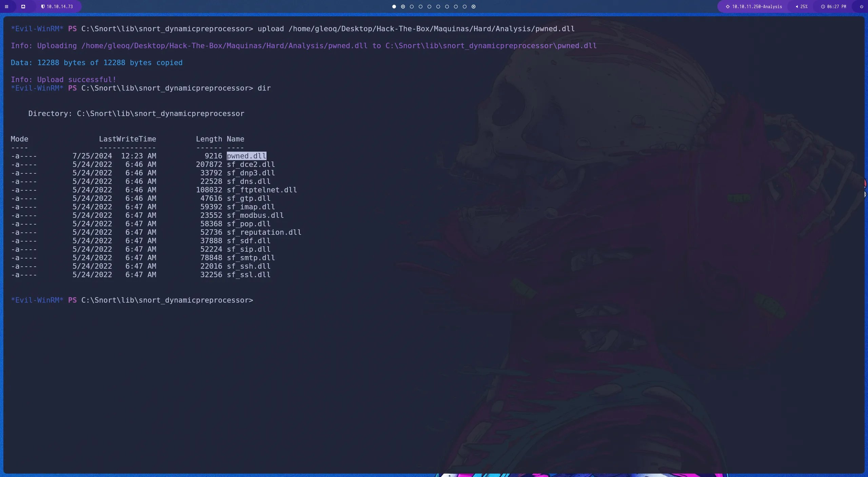The width and height of the screenshot is (868, 477).
Task: Click the highlighted pwned.dll filename
Action: (x=246, y=156)
